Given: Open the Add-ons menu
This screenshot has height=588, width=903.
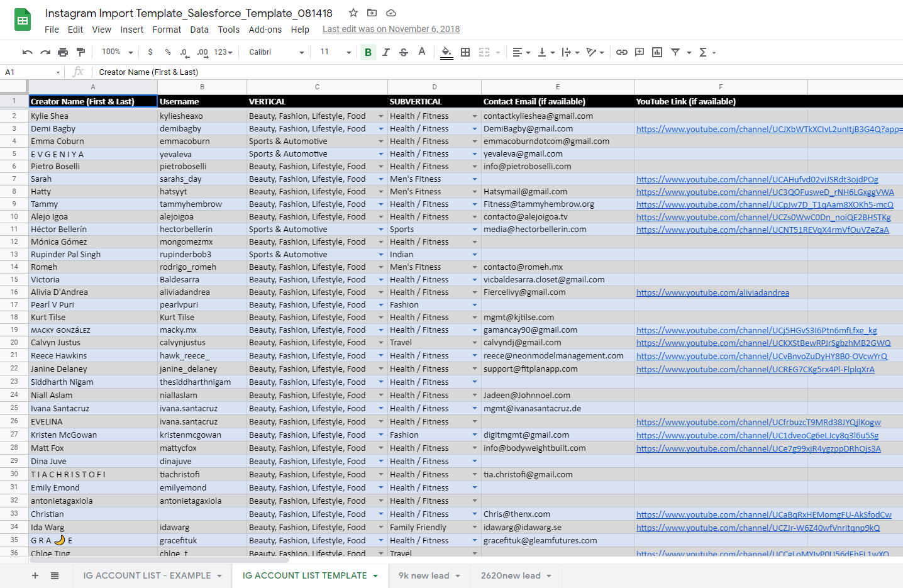Looking at the screenshot, I should 265,30.
